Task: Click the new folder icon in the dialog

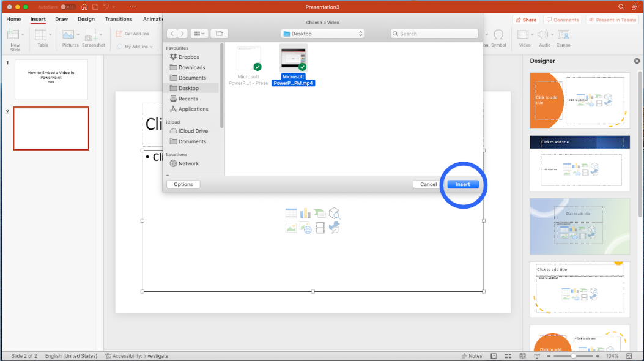Action: point(219,34)
